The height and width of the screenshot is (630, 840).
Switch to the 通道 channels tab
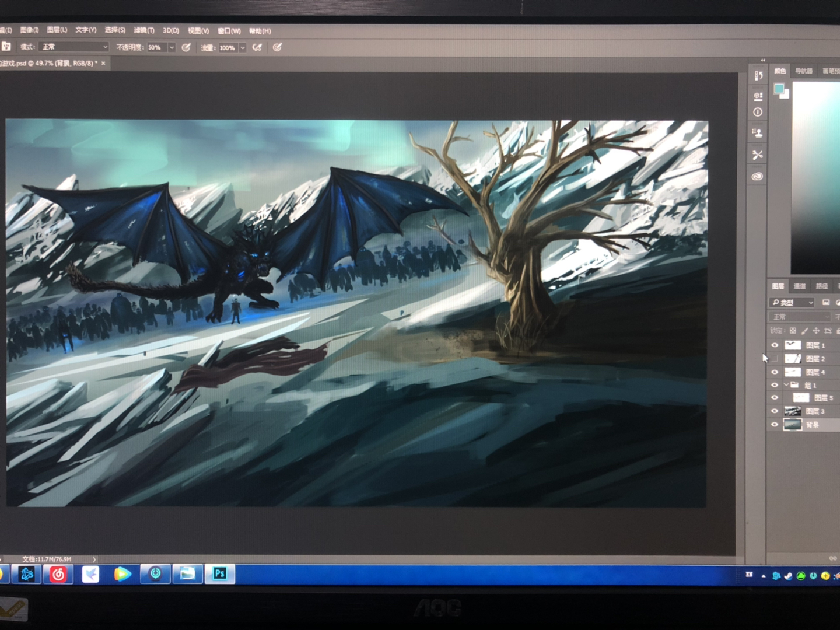pos(800,286)
